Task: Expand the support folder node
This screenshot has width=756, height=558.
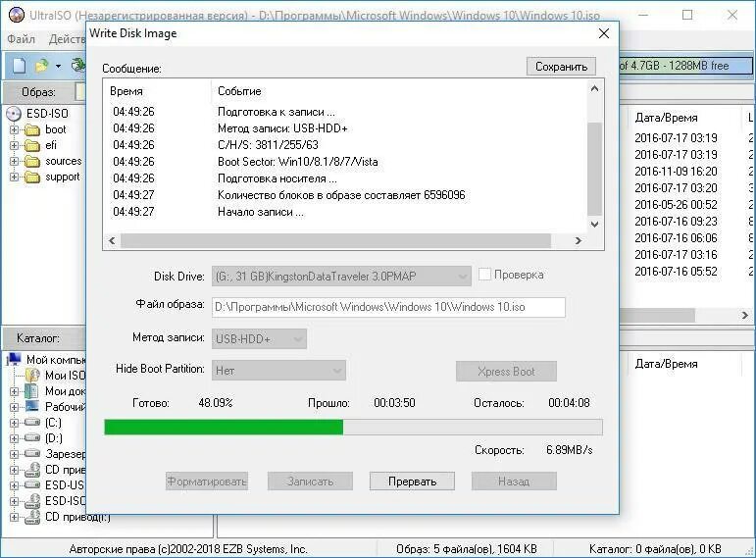Action: [14, 177]
